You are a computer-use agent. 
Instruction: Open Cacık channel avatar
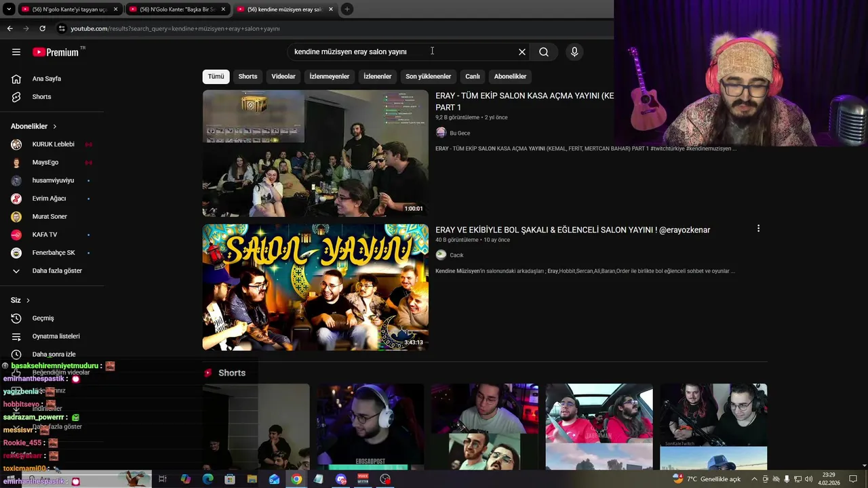[441, 255]
